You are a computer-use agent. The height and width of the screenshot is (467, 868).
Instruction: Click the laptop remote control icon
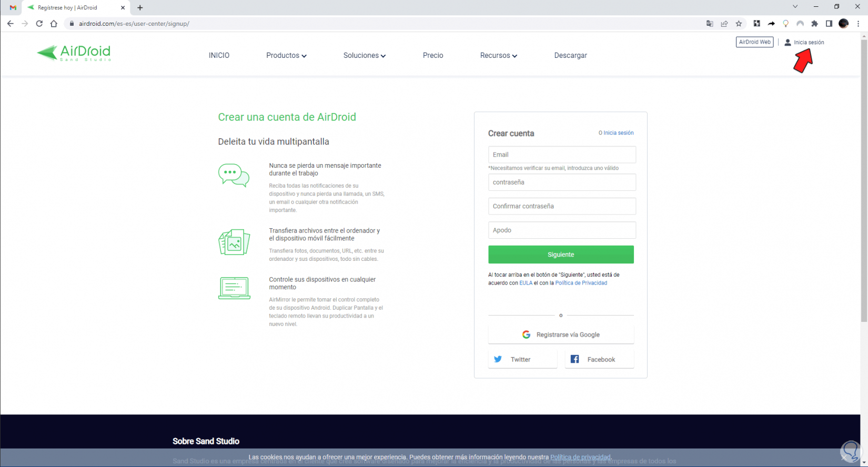pyautogui.click(x=234, y=288)
